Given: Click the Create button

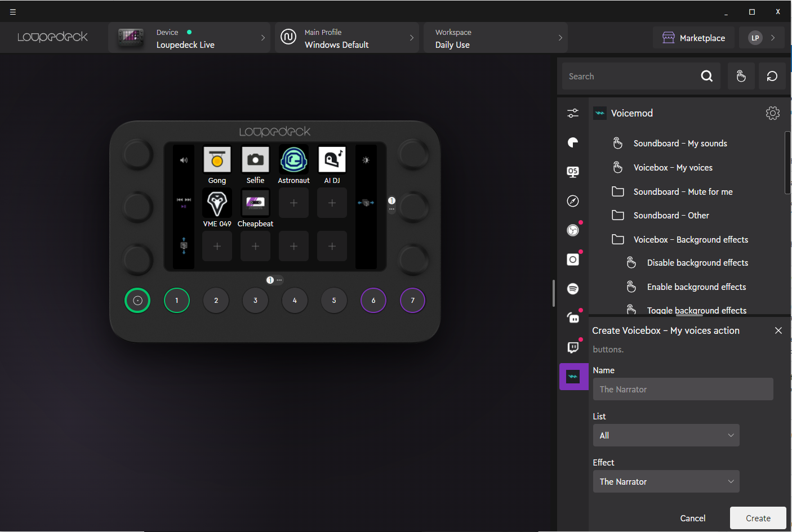Looking at the screenshot, I should coord(758,518).
